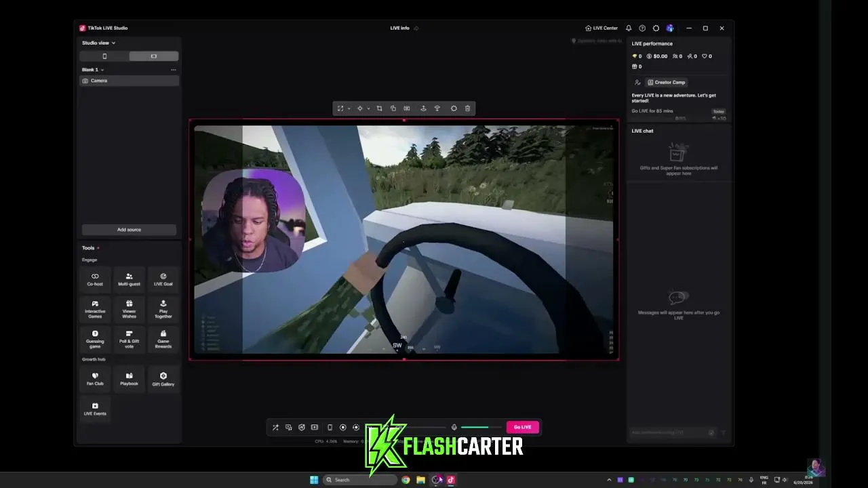Click the 'LIVE performance' heading

coord(652,43)
